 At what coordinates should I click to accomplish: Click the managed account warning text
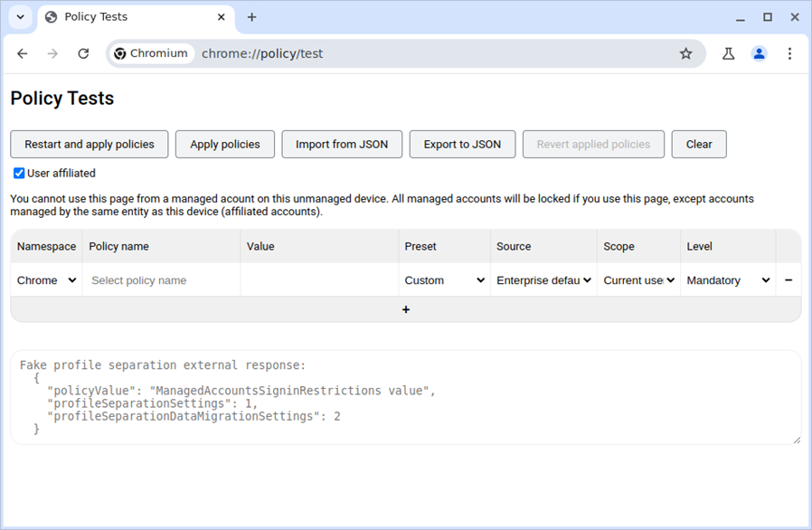pyautogui.click(x=382, y=205)
